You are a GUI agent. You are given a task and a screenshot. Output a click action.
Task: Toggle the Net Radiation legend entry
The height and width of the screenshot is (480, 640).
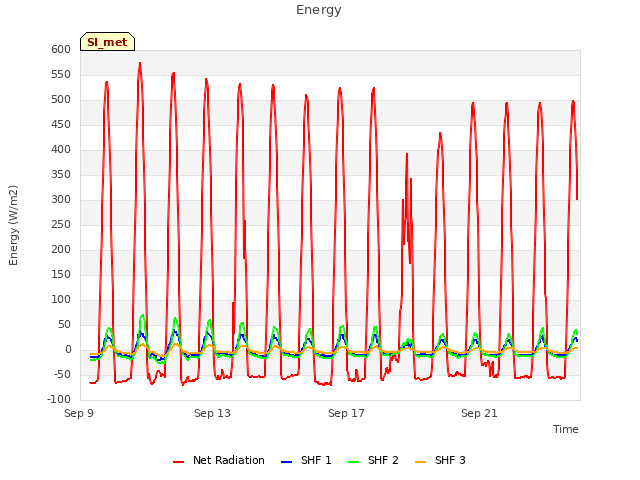click(x=219, y=460)
